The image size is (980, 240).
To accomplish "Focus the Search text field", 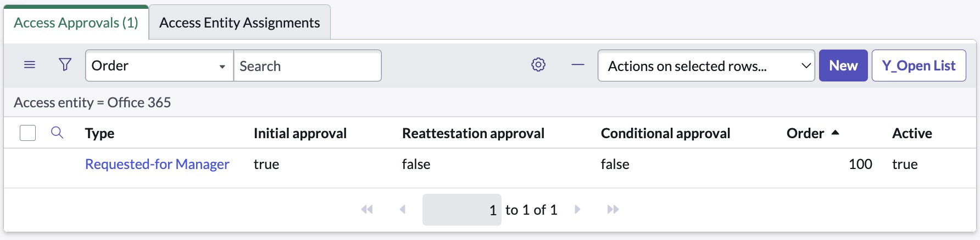I will click(308, 66).
